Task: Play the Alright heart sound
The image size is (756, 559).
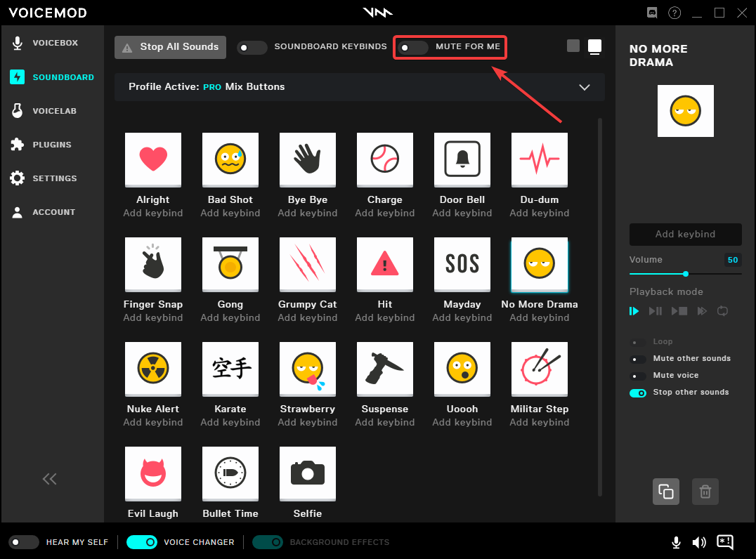Action: point(153,159)
